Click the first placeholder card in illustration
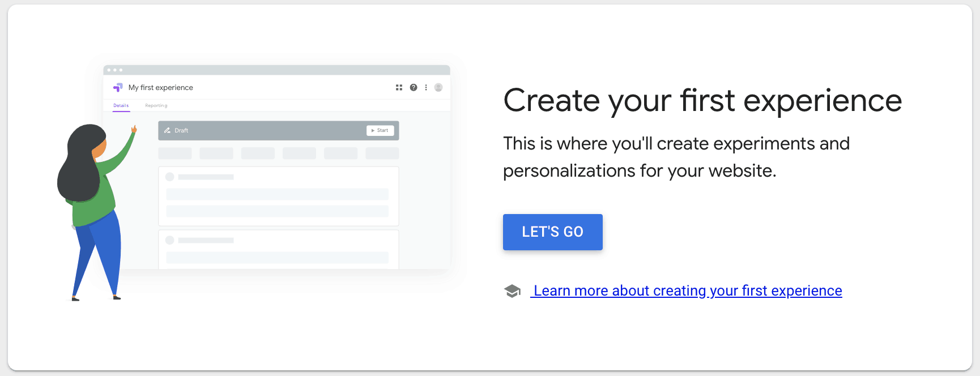Viewport: 980px width, 376px height. click(x=278, y=196)
